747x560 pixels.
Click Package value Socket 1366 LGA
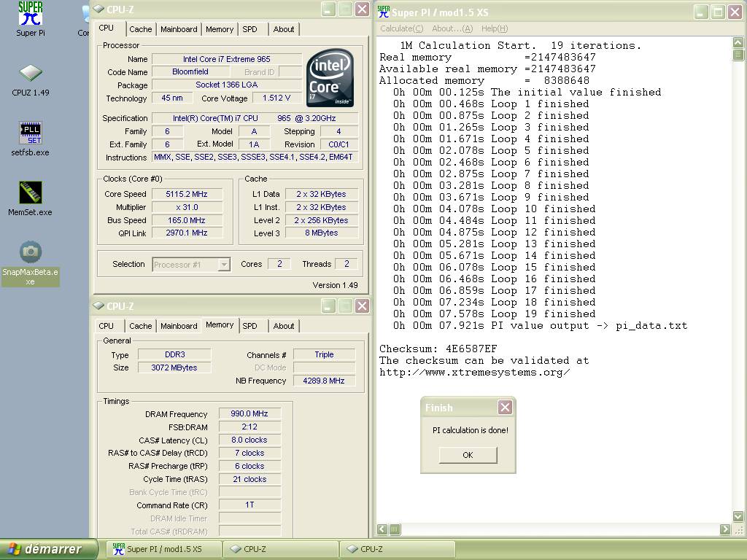tap(227, 85)
